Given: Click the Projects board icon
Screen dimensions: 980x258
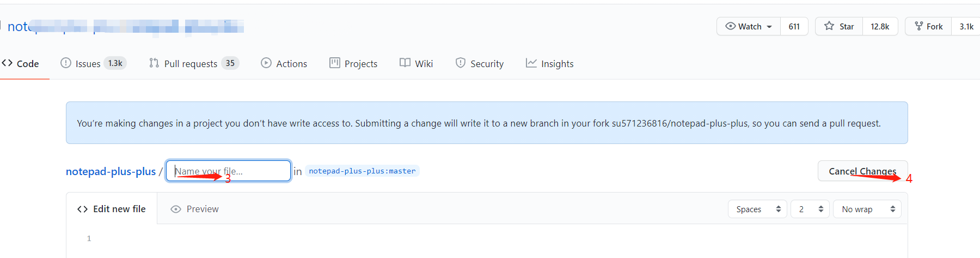Looking at the screenshot, I should (335, 63).
